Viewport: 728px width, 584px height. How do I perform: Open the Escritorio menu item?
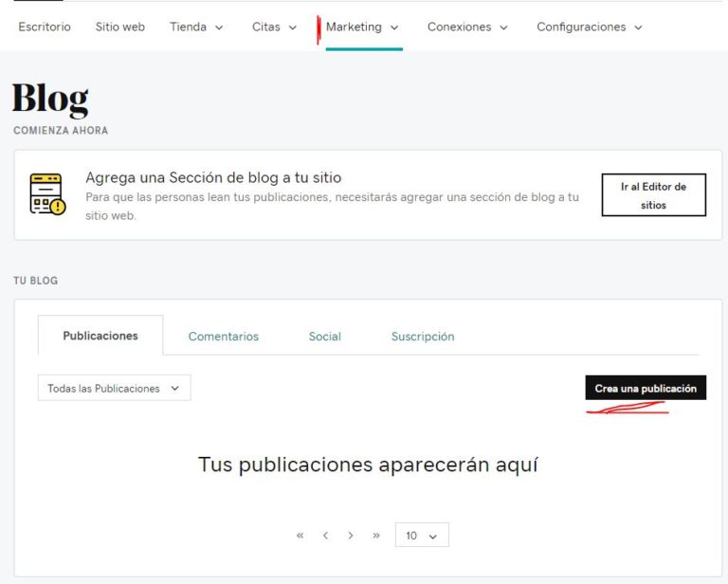45,27
